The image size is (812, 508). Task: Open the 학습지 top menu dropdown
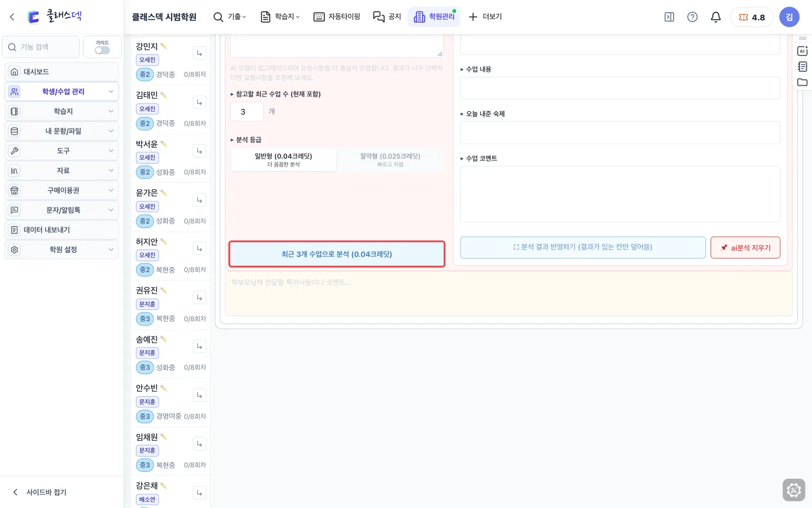[280, 17]
